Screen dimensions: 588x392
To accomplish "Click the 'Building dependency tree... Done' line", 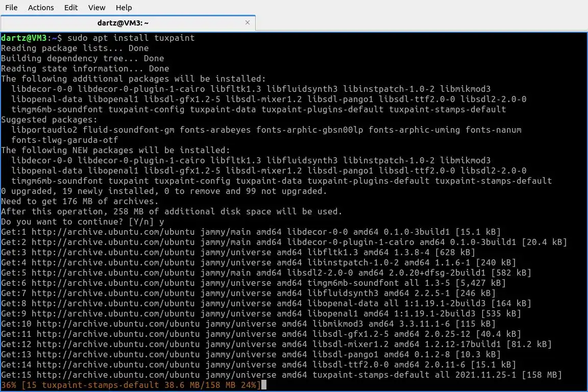I will tap(82, 58).
